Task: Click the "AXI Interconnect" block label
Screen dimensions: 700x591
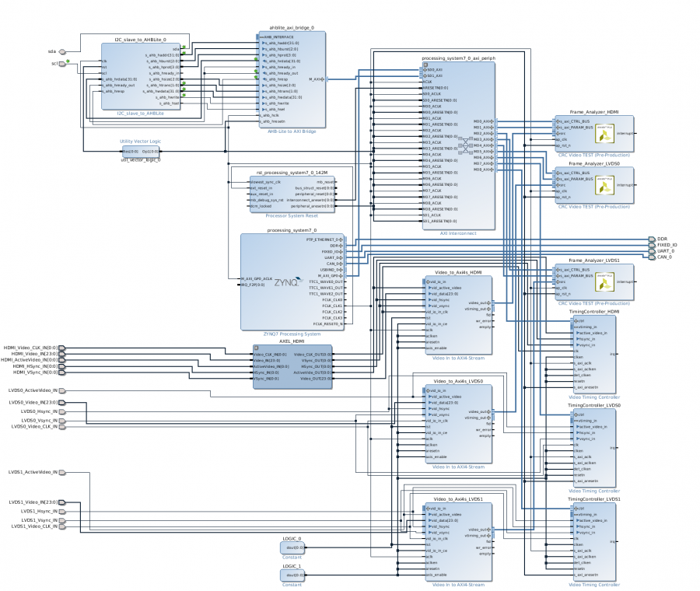Action: pyautogui.click(x=458, y=233)
